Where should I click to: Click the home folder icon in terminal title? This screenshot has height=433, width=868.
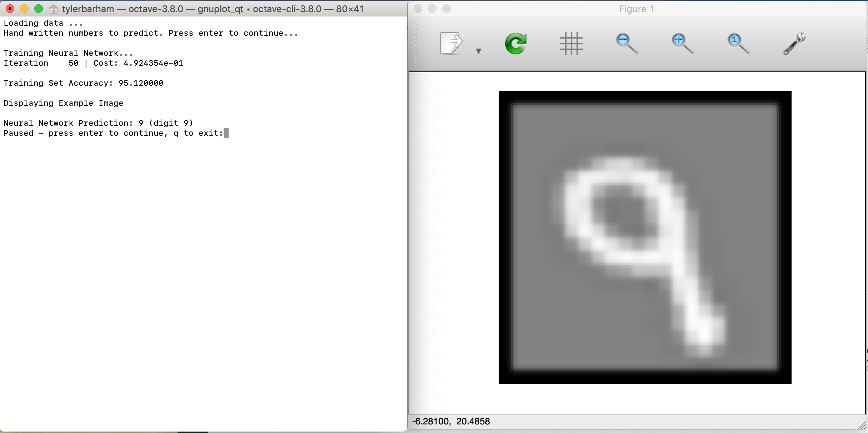(54, 9)
